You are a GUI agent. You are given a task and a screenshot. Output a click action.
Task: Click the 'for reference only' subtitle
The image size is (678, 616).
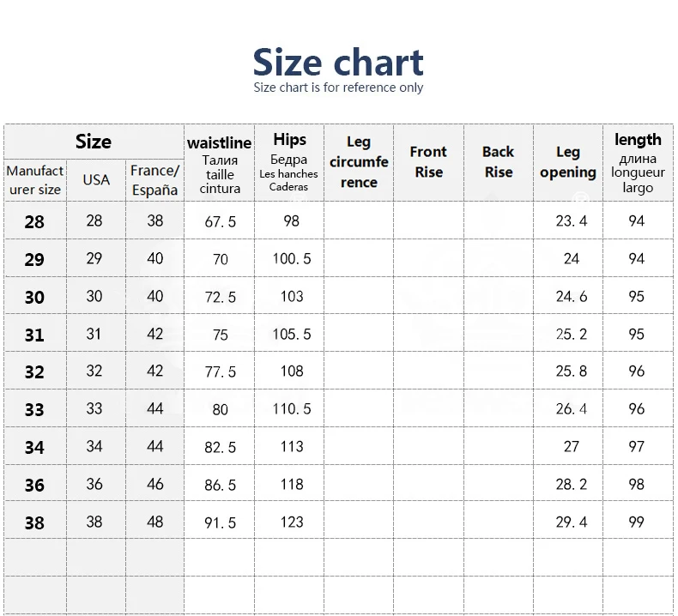[337, 88]
